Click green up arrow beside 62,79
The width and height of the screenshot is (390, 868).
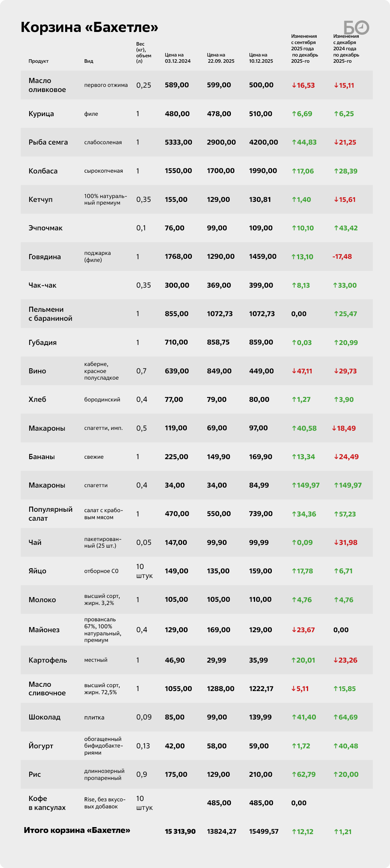(x=294, y=774)
